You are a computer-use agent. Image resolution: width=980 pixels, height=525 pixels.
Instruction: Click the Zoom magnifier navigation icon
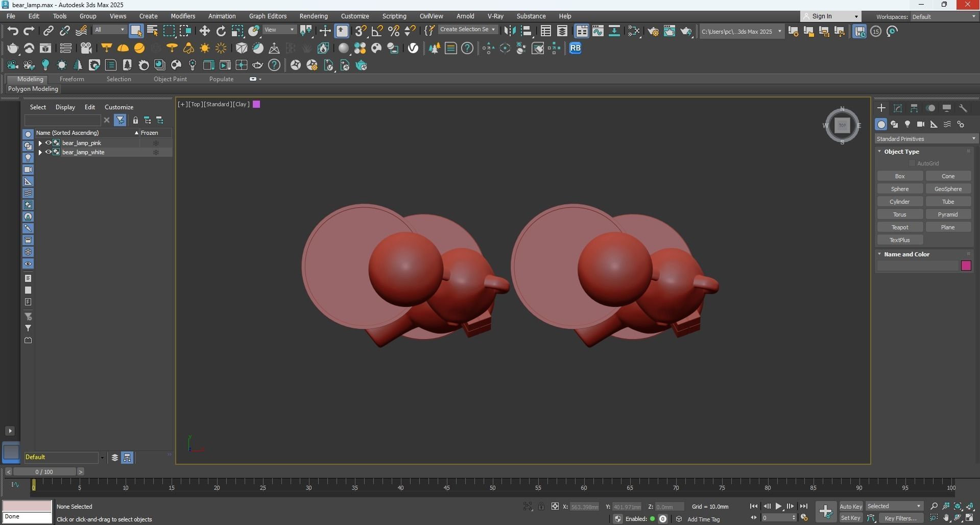click(x=934, y=507)
